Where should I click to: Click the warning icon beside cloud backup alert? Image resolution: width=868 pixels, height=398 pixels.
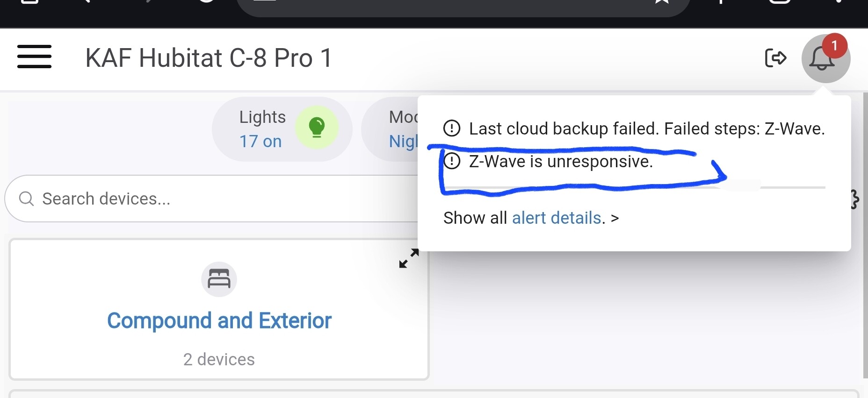coord(452,128)
